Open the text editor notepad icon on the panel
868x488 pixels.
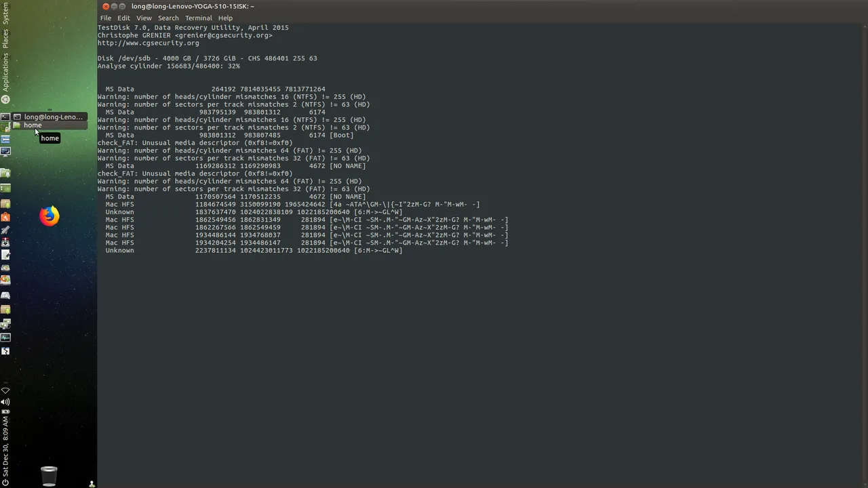point(5,255)
